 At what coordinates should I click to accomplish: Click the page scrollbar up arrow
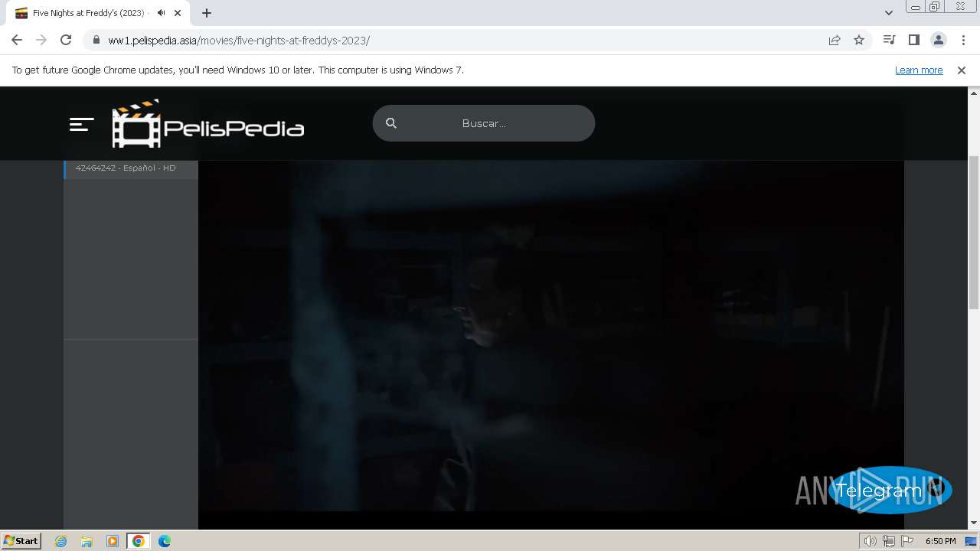click(974, 93)
